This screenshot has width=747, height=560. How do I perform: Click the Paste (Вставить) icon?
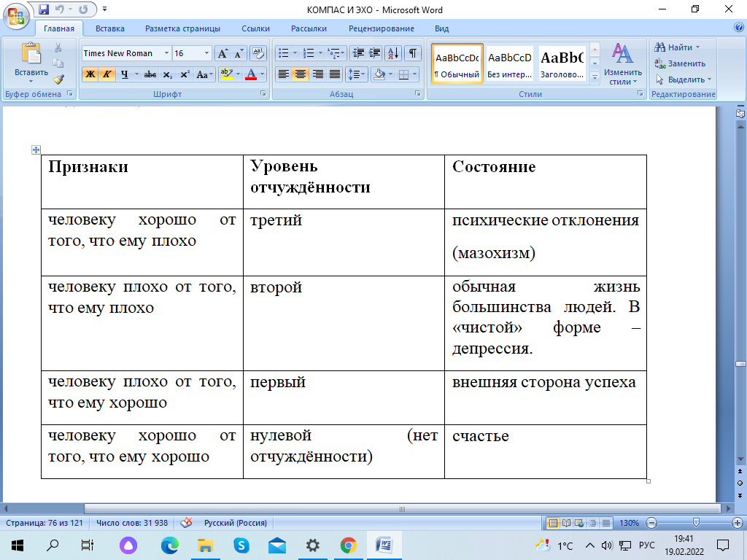tap(31, 53)
